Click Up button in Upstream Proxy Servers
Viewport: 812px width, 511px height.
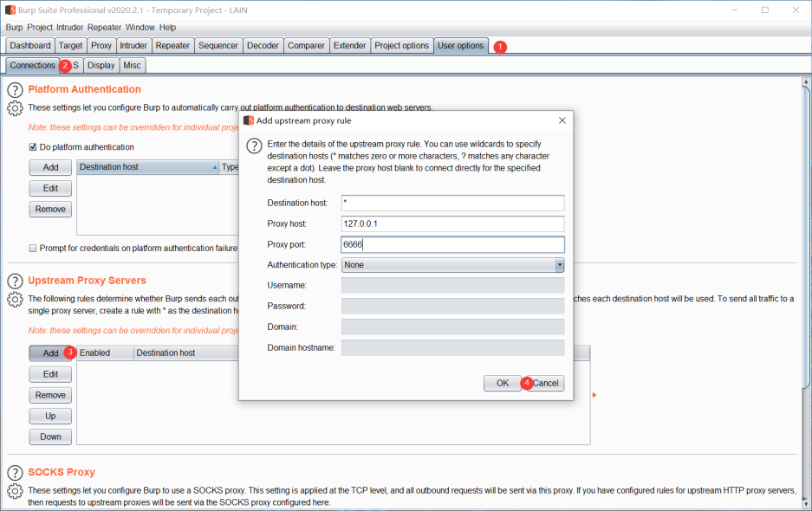tap(50, 416)
